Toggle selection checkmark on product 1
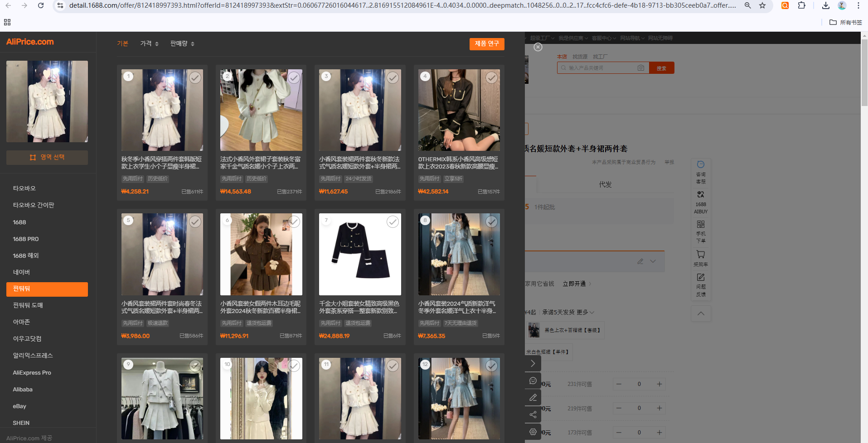Screen dimensions: 868x443 195,77
